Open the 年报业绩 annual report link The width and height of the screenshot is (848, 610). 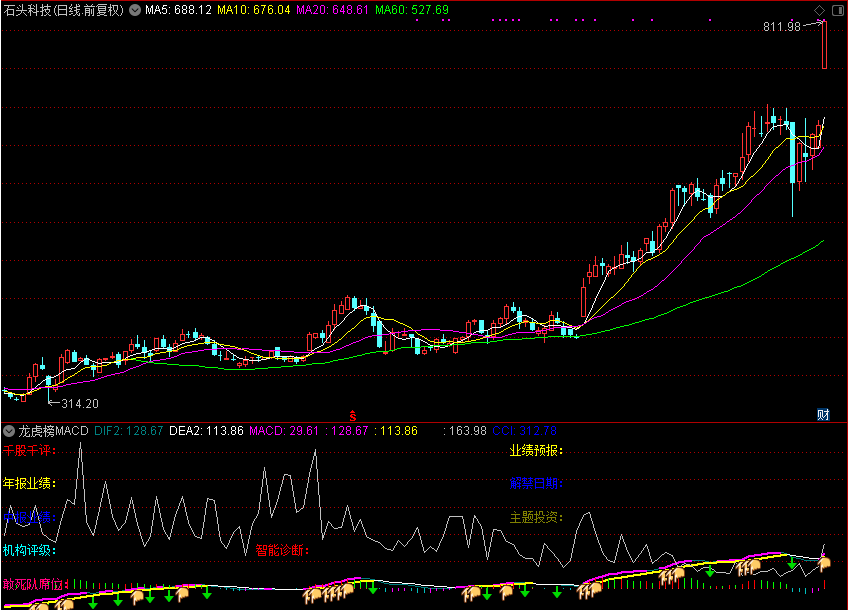(x=28, y=483)
